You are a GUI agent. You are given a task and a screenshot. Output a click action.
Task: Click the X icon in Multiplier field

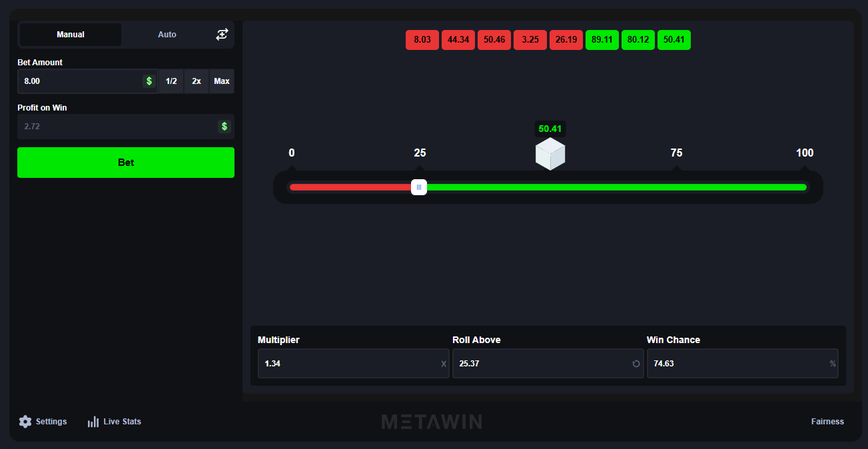(x=444, y=364)
